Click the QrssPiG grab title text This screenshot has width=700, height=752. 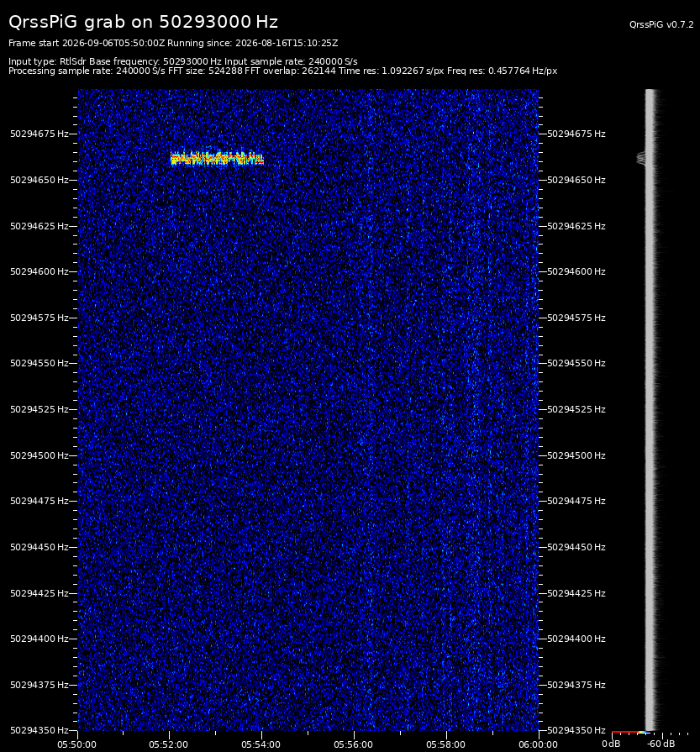[x=143, y=22]
